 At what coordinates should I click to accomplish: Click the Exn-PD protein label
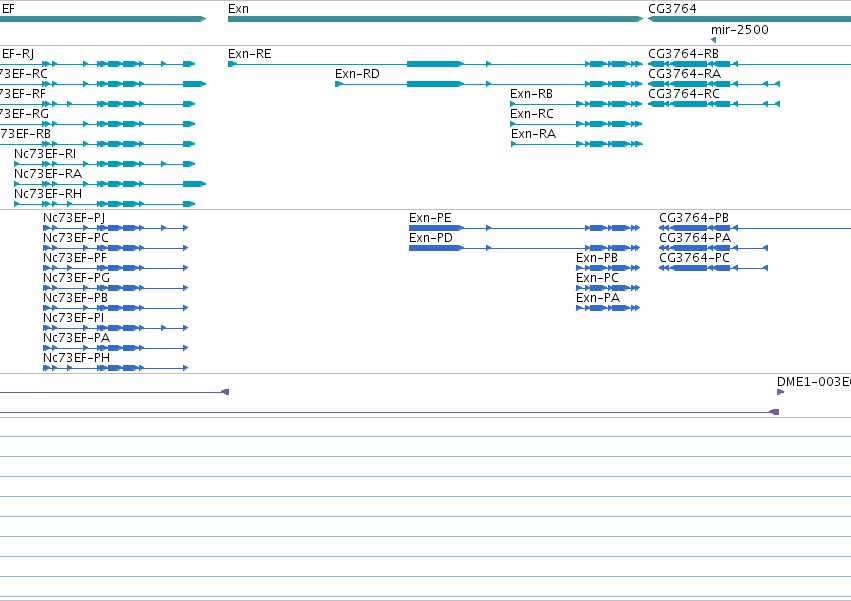(x=430, y=238)
